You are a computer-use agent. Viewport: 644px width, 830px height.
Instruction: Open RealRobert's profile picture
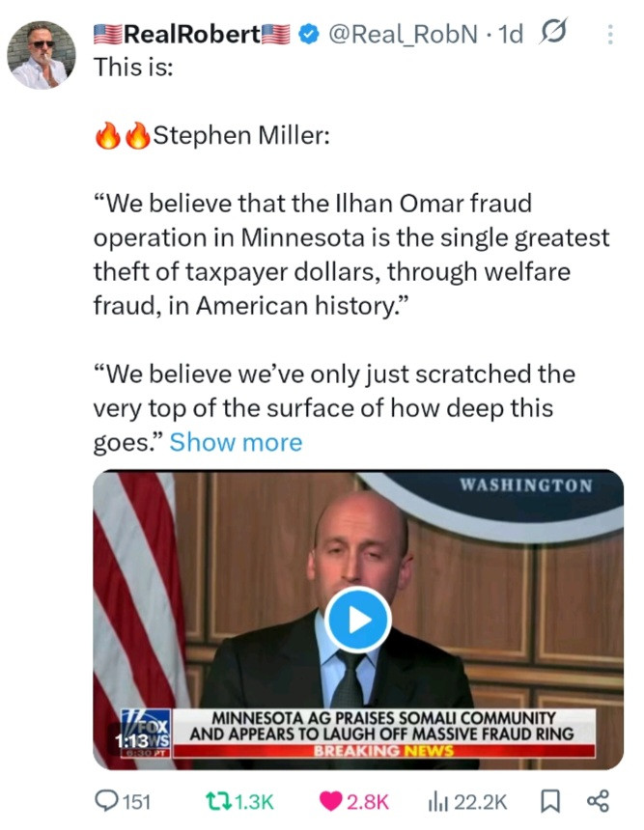coord(42,55)
